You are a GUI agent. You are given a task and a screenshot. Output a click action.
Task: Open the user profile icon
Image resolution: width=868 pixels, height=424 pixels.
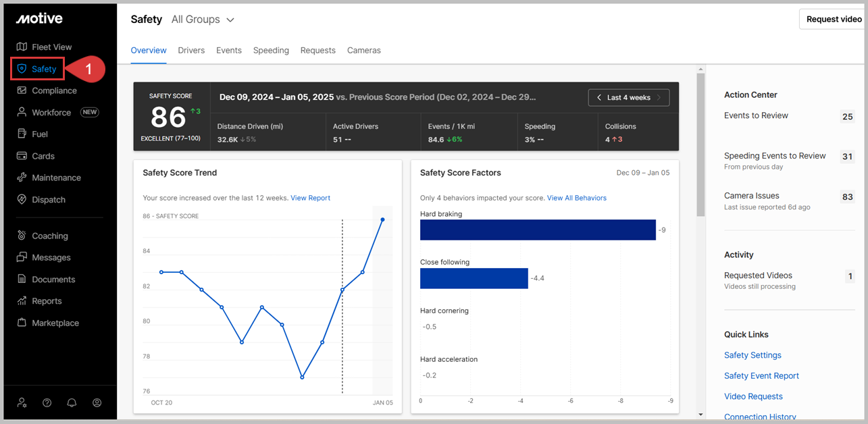[97, 403]
